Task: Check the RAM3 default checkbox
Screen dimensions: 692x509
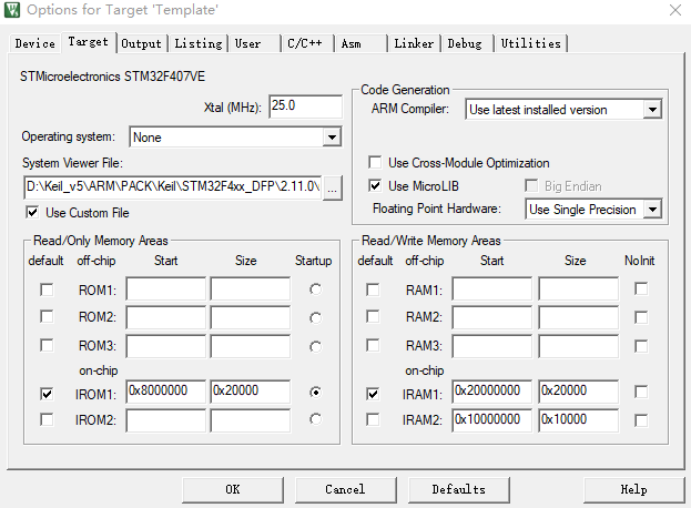Action: tap(373, 345)
